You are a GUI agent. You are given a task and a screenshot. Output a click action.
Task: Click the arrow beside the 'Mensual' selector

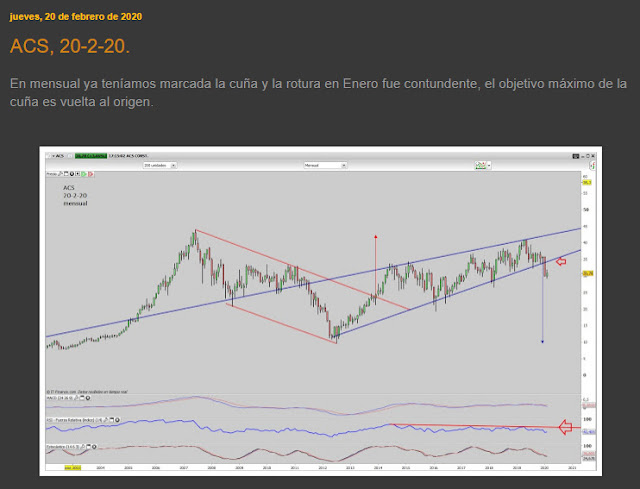[x=344, y=165]
